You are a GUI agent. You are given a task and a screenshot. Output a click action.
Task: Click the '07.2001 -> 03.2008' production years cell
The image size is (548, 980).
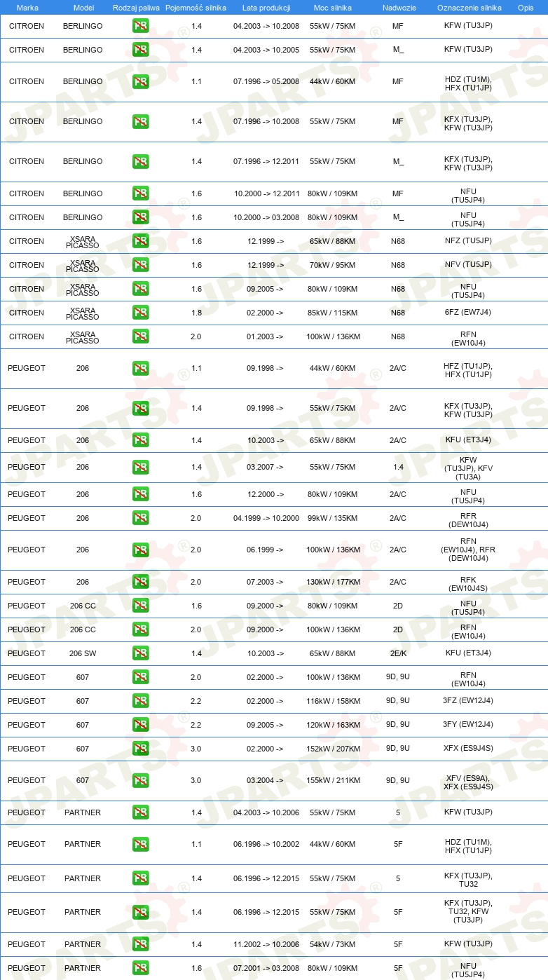pos(266,968)
